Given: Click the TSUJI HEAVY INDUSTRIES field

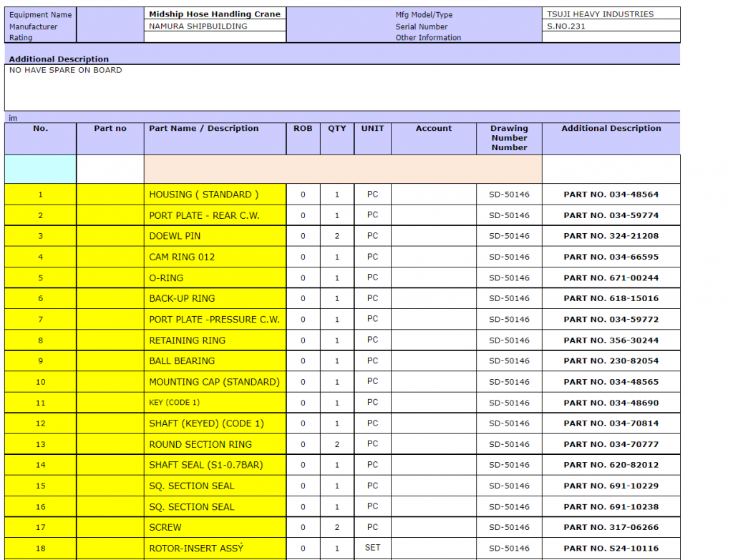Looking at the screenshot, I should pos(611,14).
